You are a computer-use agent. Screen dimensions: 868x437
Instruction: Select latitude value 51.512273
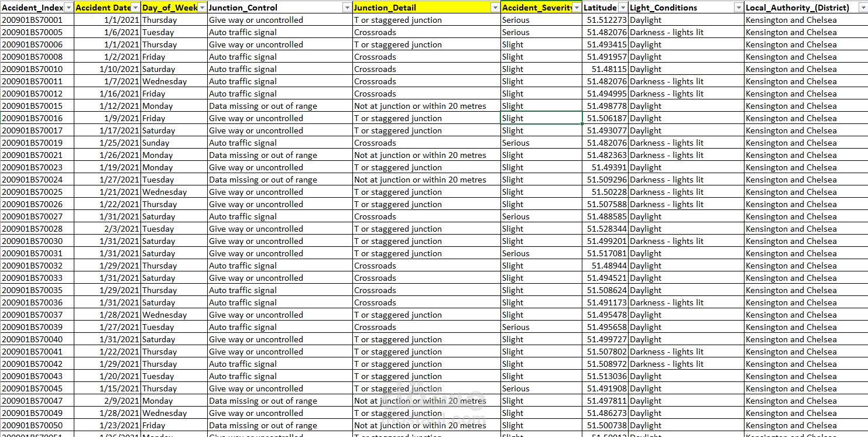605,20
